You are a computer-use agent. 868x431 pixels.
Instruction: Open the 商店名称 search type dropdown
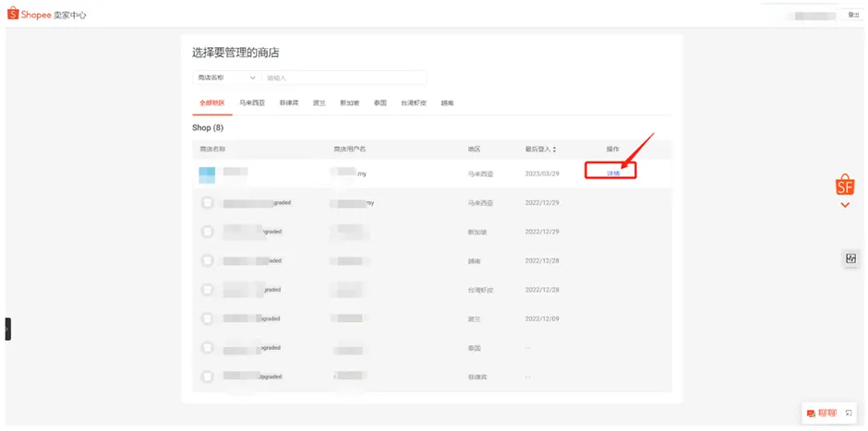226,78
